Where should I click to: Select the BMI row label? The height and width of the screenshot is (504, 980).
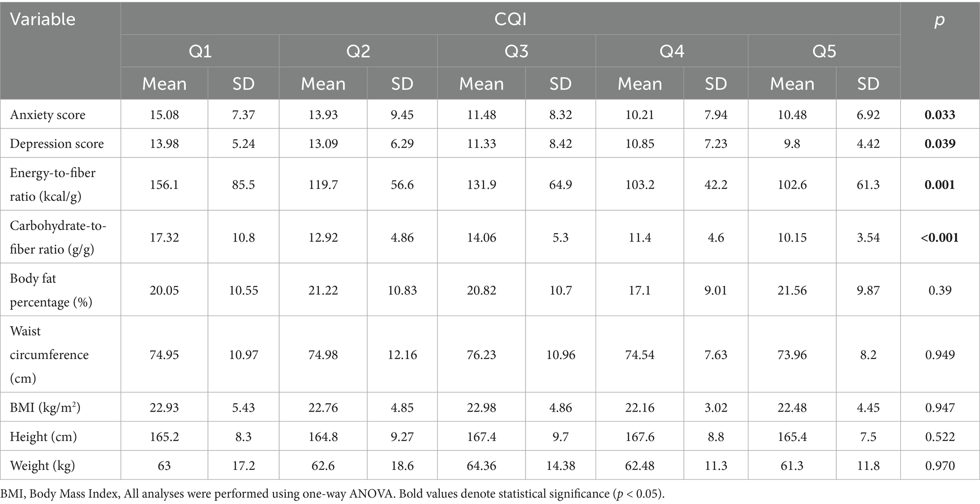(45, 407)
